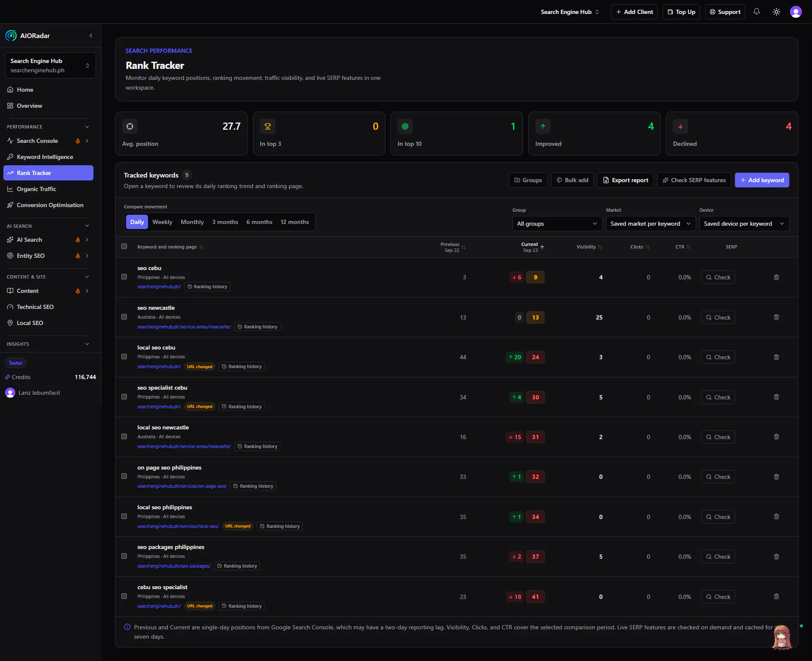Click Export report

click(625, 180)
